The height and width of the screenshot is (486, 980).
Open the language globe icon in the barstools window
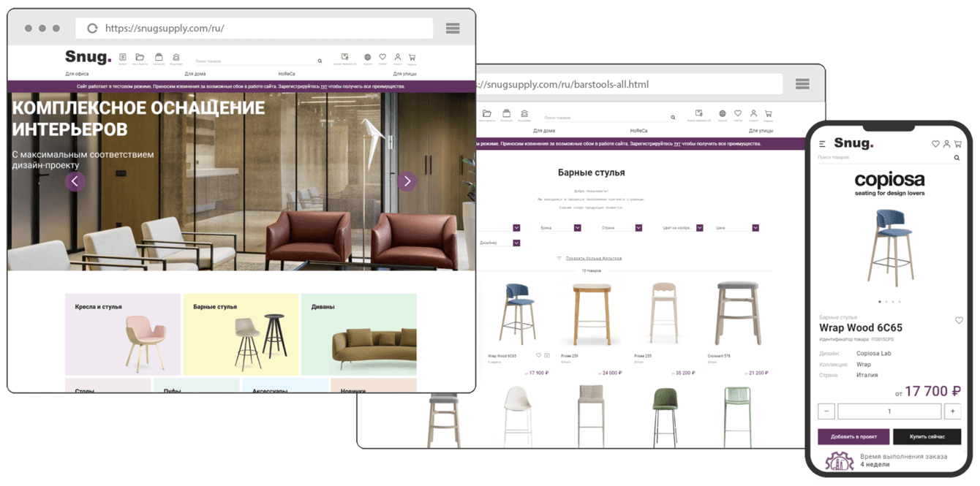click(723, 113)
